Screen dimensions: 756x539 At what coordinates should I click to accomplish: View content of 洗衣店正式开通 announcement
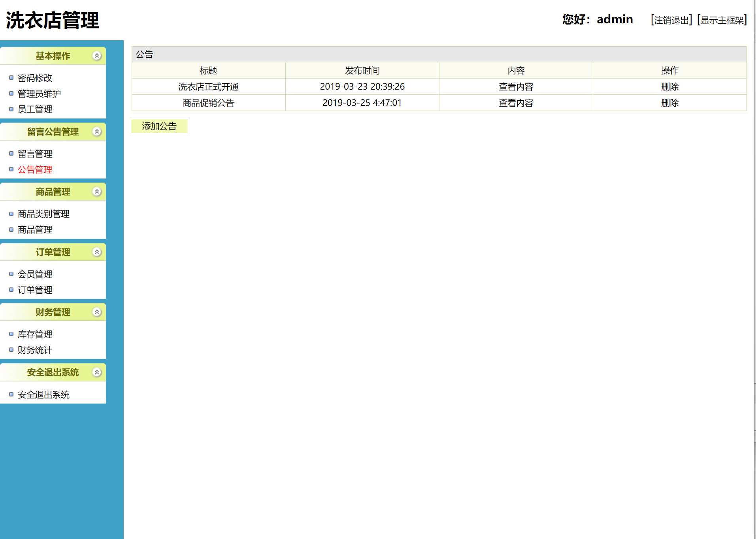pos(516,86)
